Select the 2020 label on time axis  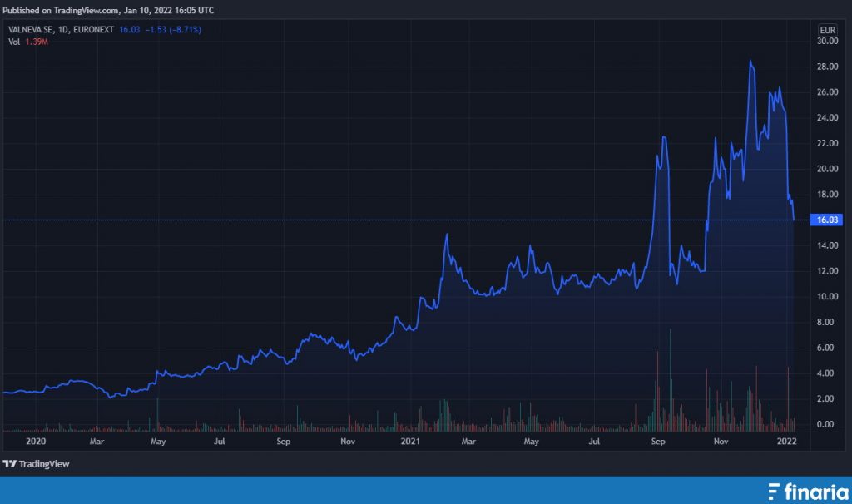pos(35,442)
